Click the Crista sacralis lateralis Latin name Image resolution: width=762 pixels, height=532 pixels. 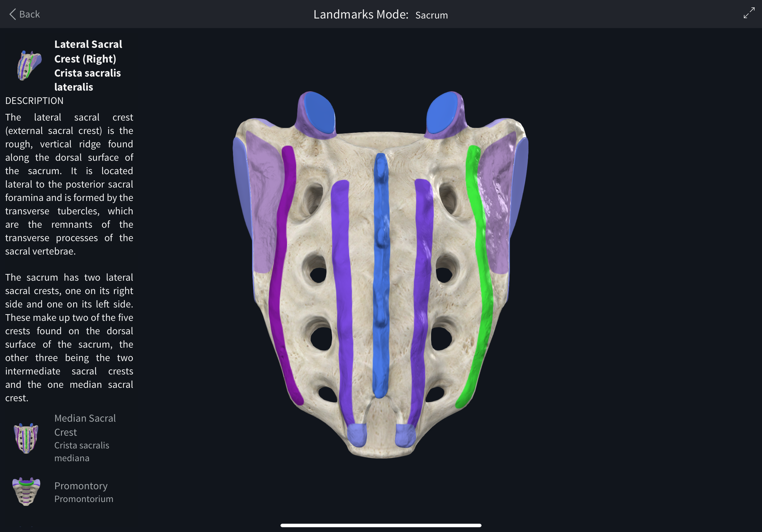[88, 80]
